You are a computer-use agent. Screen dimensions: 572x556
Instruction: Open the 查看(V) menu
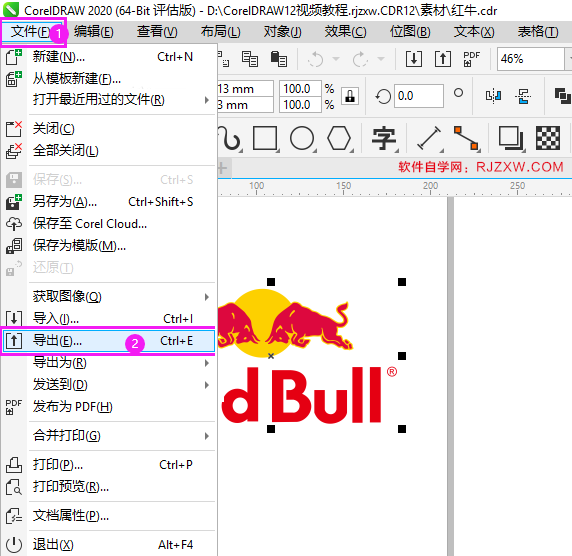click(x=157, y=32)
